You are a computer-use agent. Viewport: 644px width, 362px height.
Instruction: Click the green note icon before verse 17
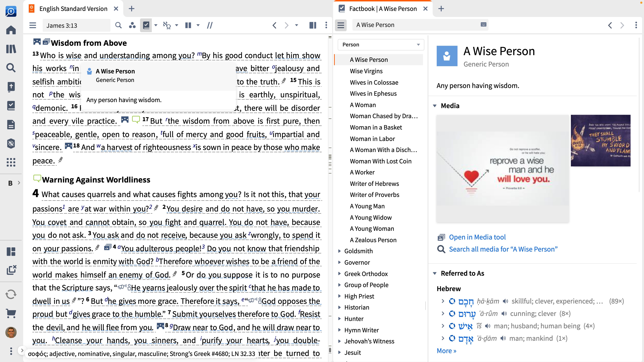click(x=136, y=120)
